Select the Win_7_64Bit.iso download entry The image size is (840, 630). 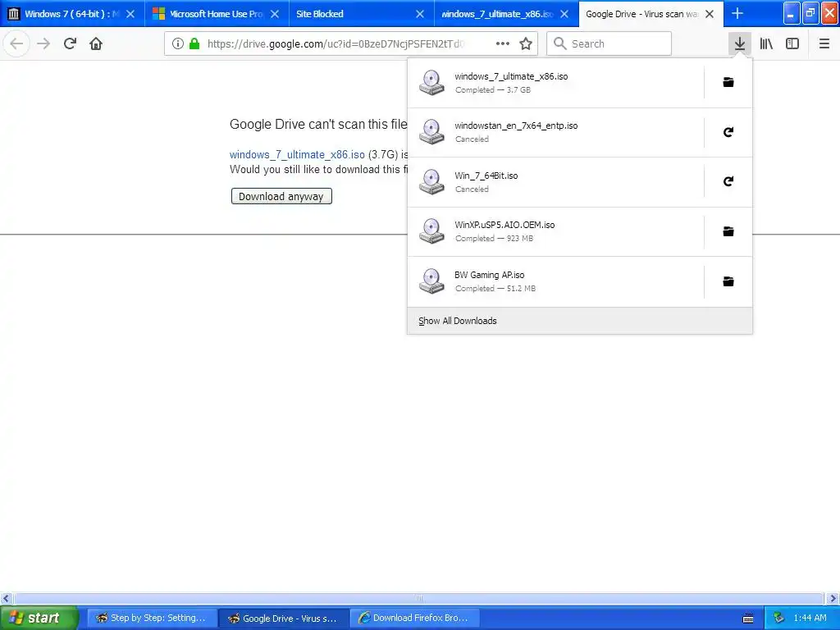coord(555,182)
